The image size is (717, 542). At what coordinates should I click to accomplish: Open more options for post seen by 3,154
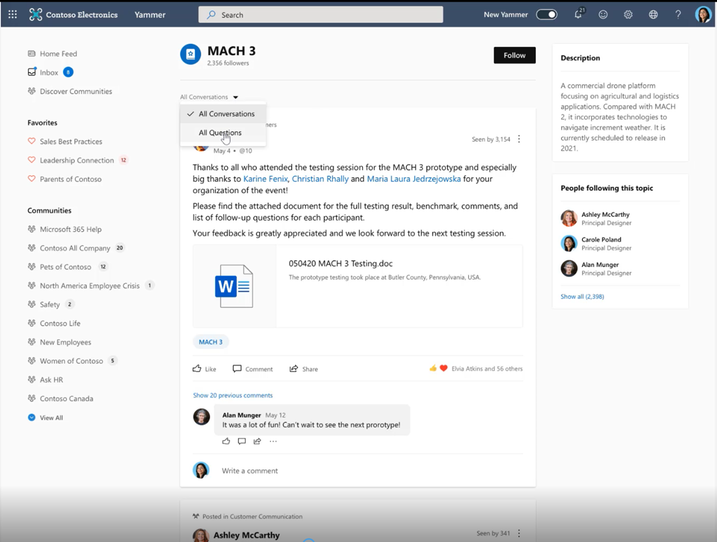[519, 139]
